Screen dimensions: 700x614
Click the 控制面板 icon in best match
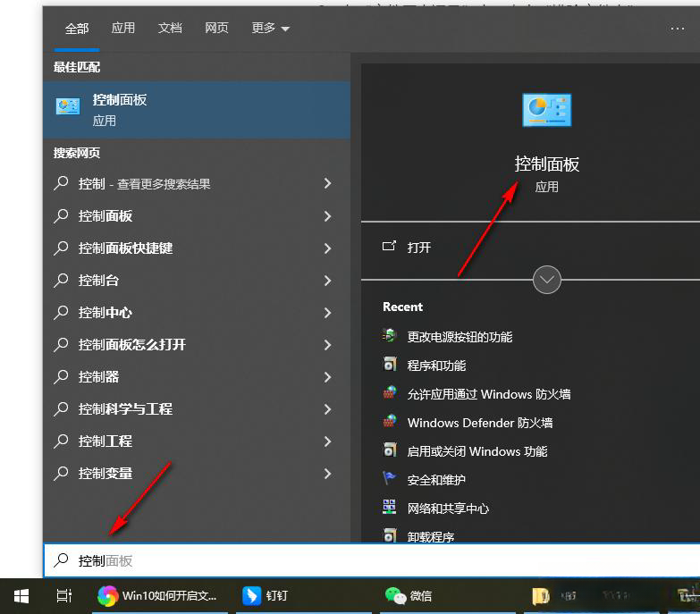(x=68, y=106)
